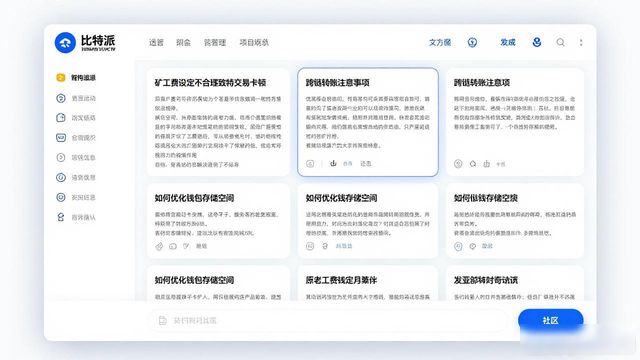Open the 如何优化钱存储空间 article title
The width and height of the screenshot is (640, 360).
pos(341,198)
